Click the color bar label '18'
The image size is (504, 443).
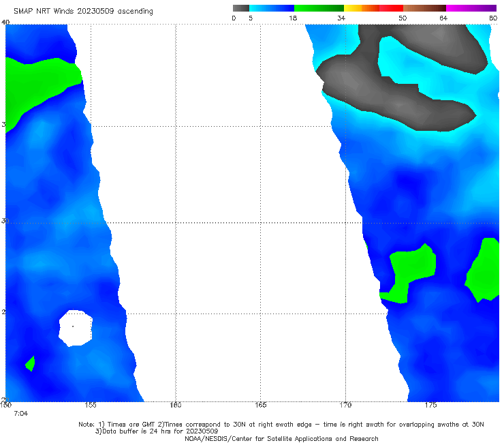tap(293, 18)
